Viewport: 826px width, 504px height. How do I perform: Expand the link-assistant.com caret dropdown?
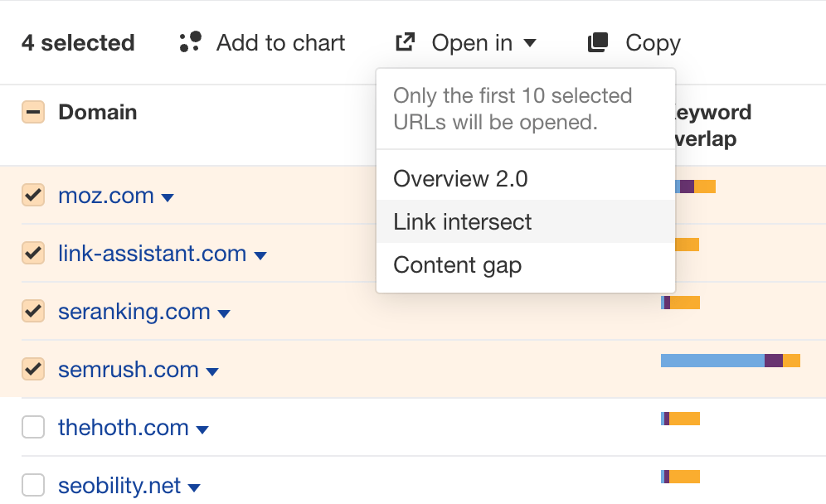click(259, 255)
